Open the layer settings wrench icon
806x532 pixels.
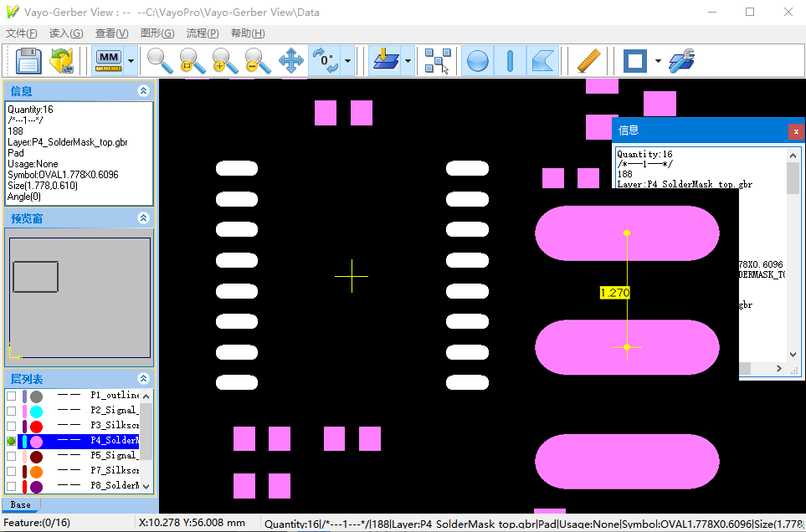[682, 61]
